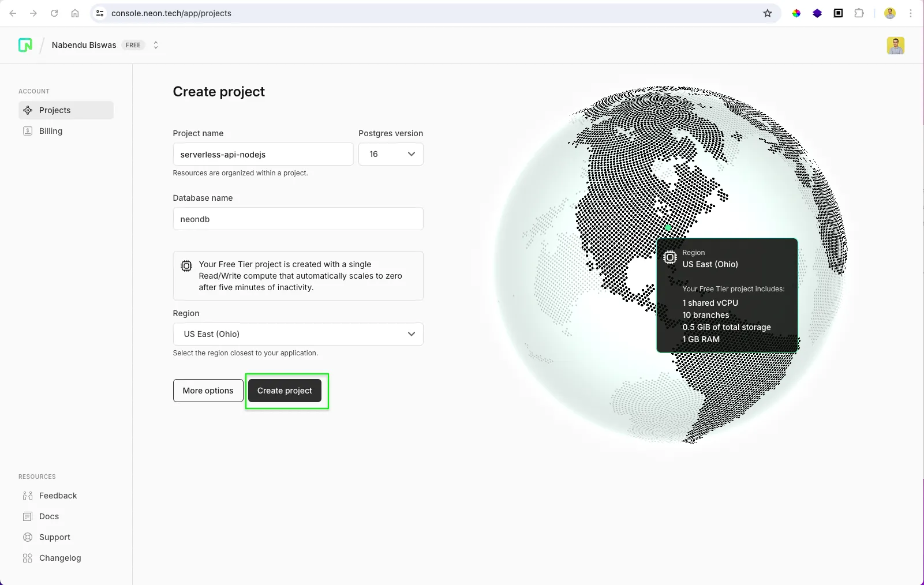
Task: Click the browser forward arrow
Action: point(33,13)
